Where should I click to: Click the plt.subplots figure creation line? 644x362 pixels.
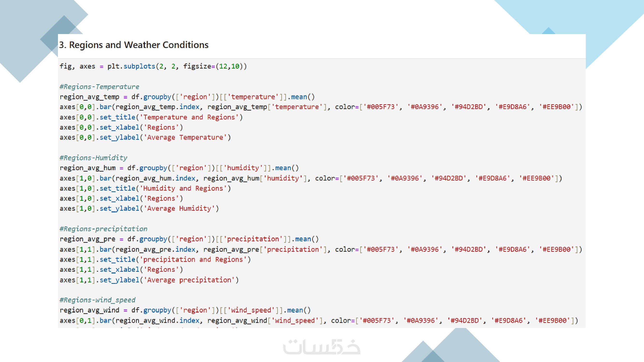(x=153, y=66)
